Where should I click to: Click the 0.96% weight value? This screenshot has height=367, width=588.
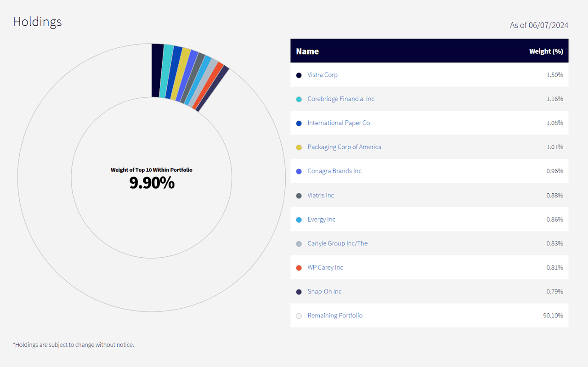pyautogui.click(x=554, y=171)
